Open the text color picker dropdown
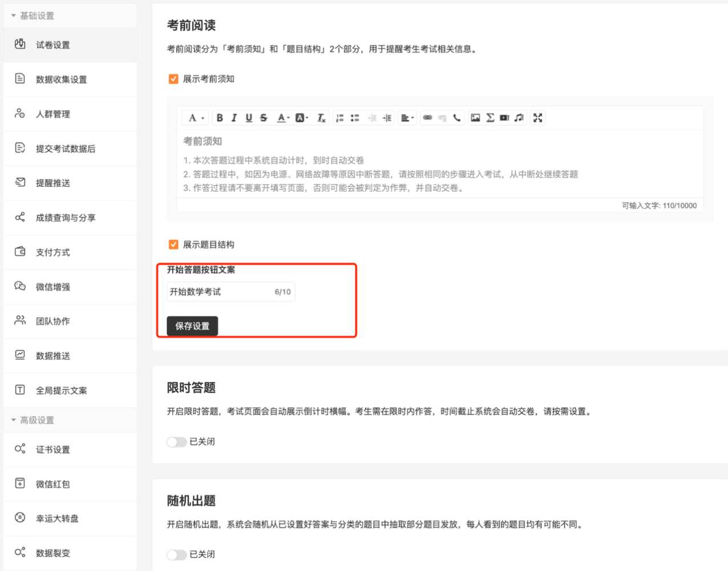728x571 pixels. [x=283, y=118]
